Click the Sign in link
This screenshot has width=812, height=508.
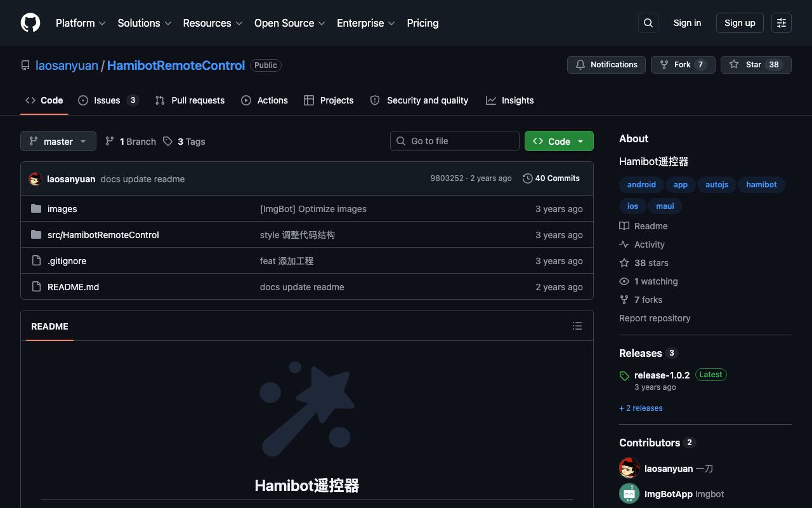[687, 23]
